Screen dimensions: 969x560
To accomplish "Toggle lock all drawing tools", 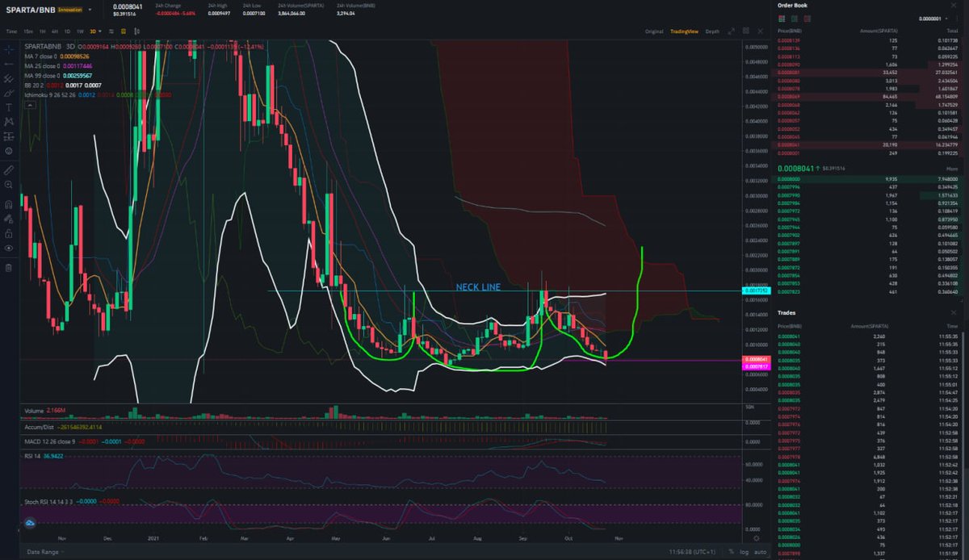I will coord(9,233).
